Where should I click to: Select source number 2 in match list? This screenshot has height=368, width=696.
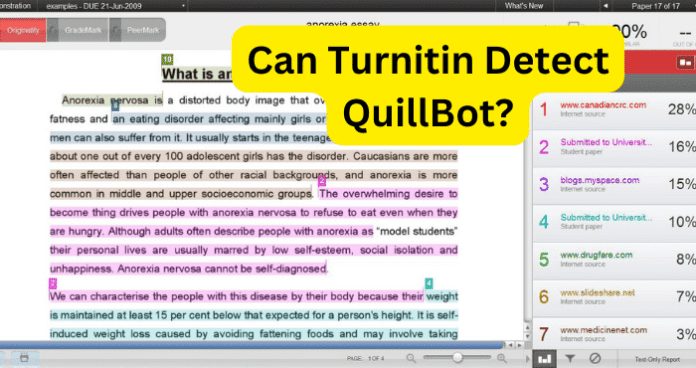pyautogui.click(x=544, y=147)
